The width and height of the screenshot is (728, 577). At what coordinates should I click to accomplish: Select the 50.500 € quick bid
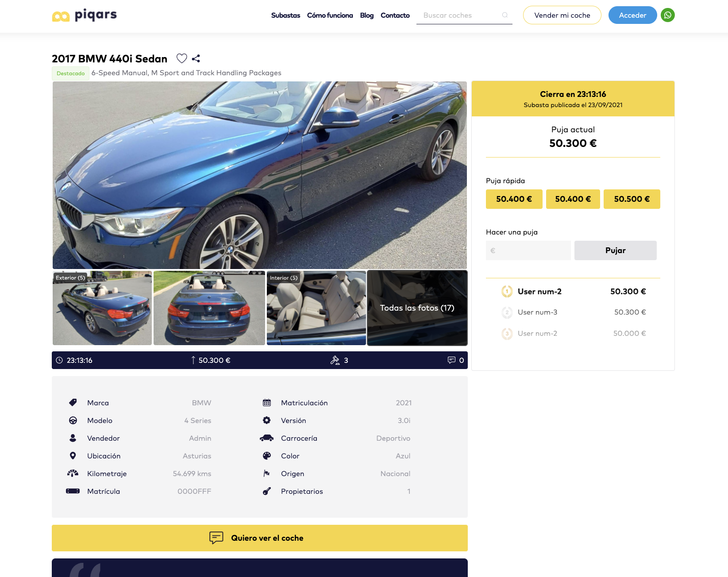point(632,199)
